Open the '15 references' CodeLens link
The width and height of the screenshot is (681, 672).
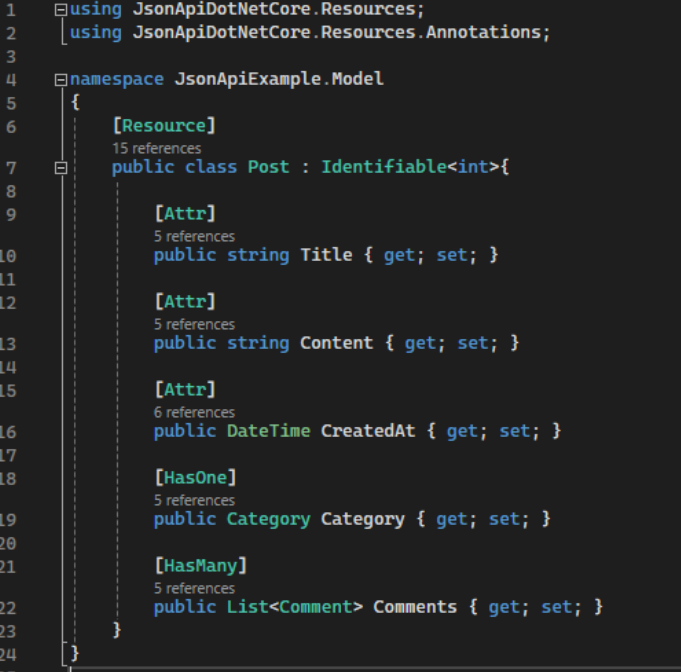[x=156, y=149]
